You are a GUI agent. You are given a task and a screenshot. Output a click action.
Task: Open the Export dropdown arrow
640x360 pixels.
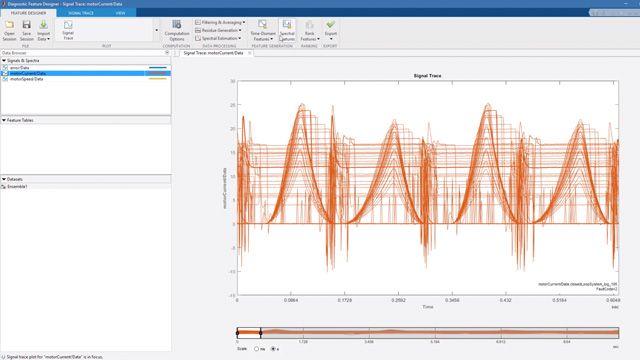pyautogui.click(x=331, y=39)
